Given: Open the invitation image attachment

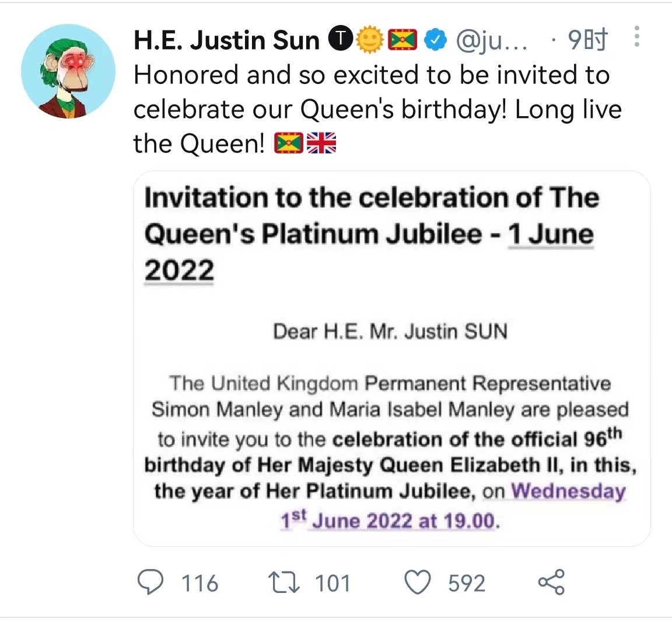Looking at the screenshot, I should pos(392,358).
